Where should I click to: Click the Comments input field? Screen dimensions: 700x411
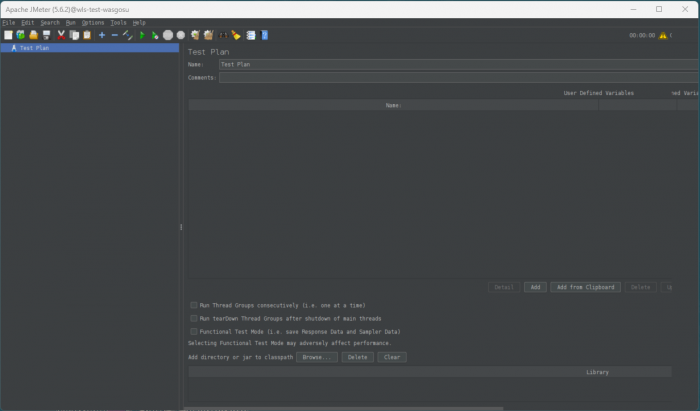pos(459,78)
